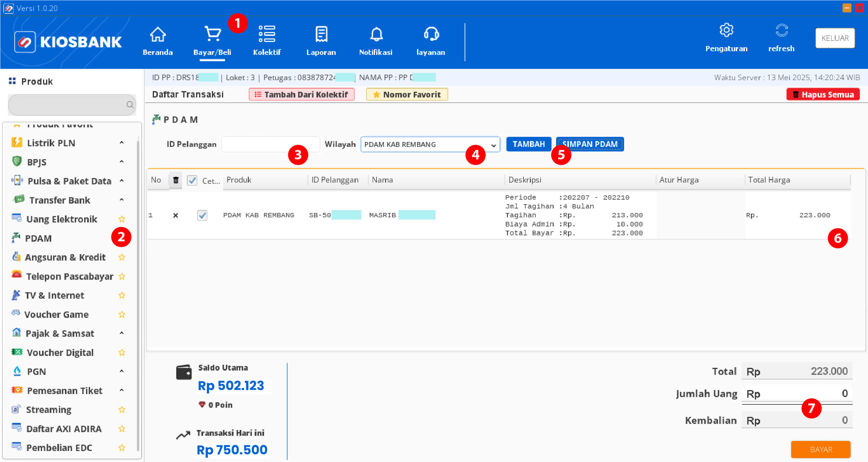868x462 pixels.
Task: Favorite Voucher Game with its star
Action: tap(122, 315)
